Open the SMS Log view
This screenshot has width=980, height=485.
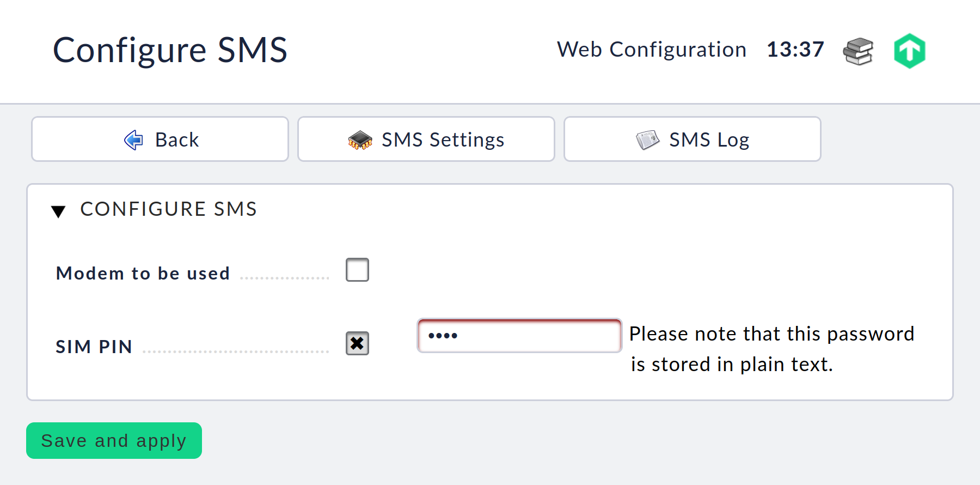692,139
